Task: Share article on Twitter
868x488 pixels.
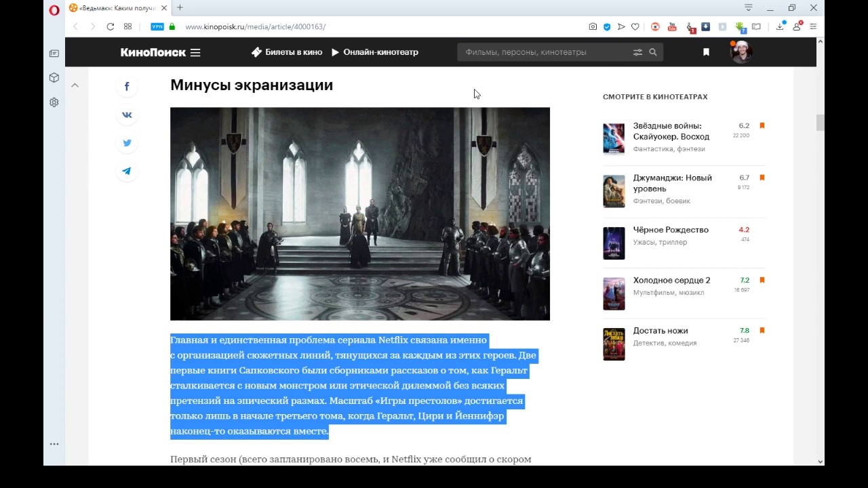Action: (127, 143)
